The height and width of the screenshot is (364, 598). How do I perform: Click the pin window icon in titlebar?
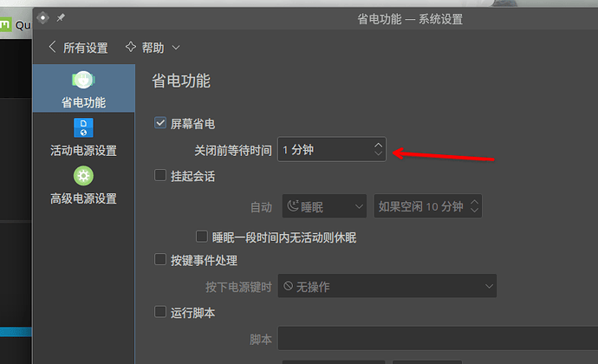click(61, 17)
